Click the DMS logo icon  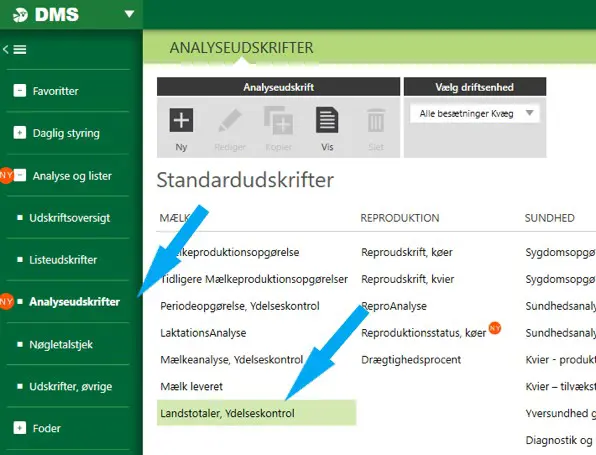tap(20, 15)
